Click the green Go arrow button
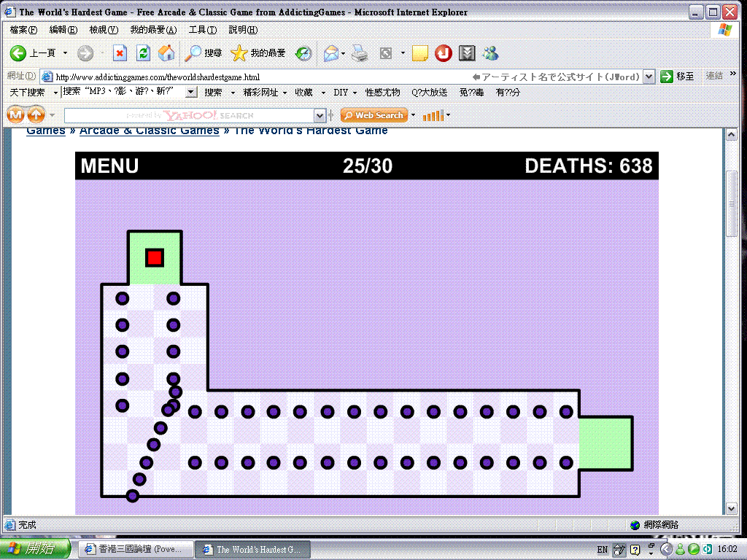 pos(667,76)
